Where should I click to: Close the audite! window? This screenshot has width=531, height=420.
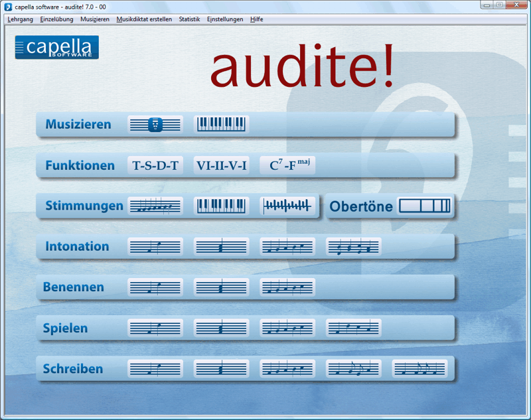(x=517, y=5)
